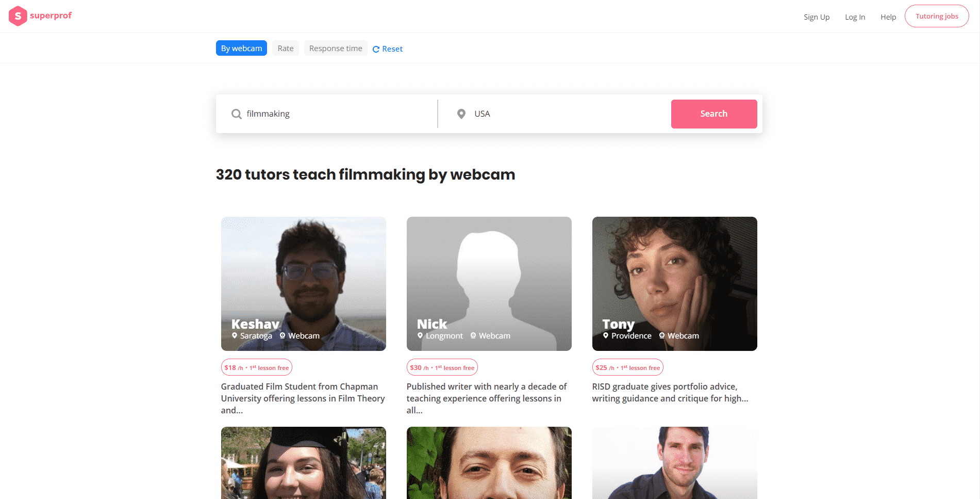Screen dimensions: 980x499
Task: Click the Tony name on the third card
Action: point(618,324)
